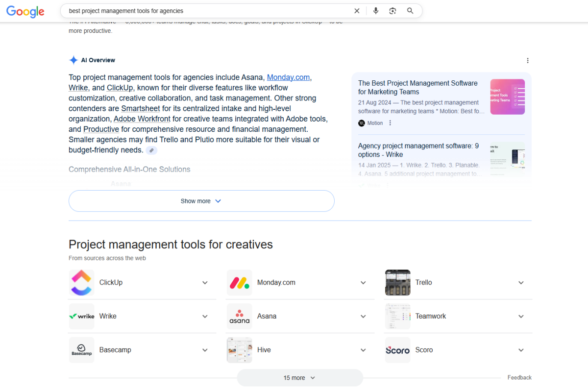Open Google Lens image search icon
Image resolution: width=588 pixels, height=392 pixels.
coord(392,11)
